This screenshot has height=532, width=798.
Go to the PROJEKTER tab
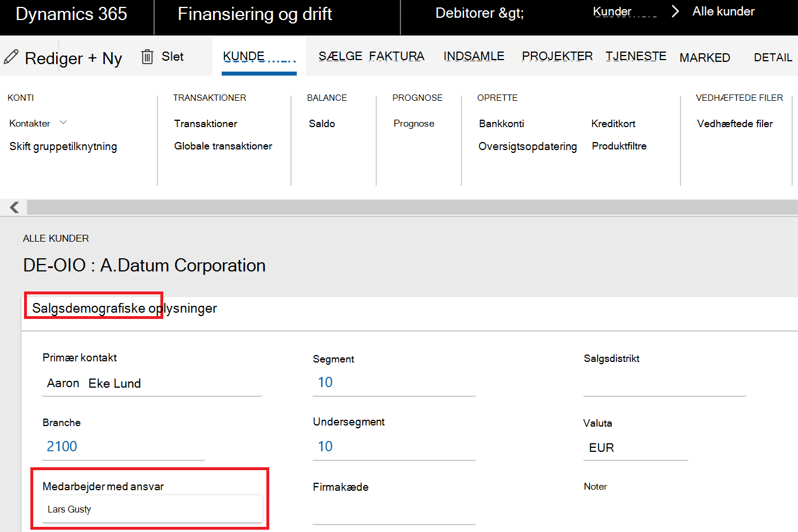pyautogui.click(x=557, y=56)
